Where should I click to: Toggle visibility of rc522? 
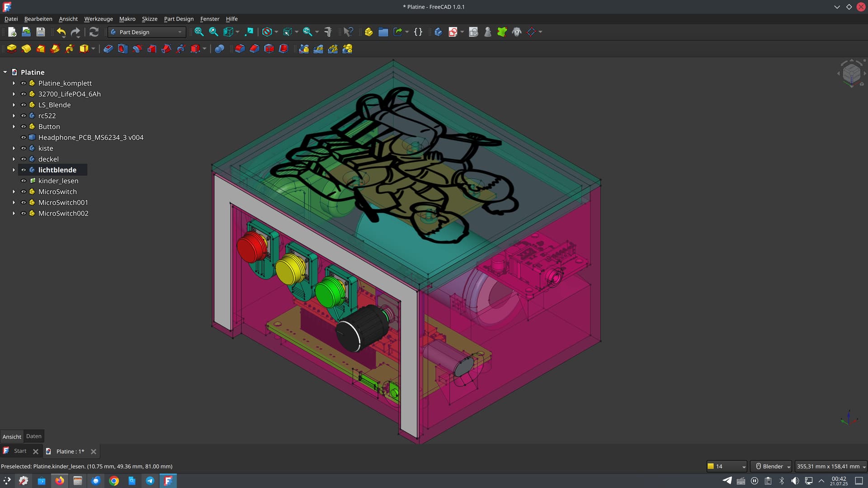point(24,116)
